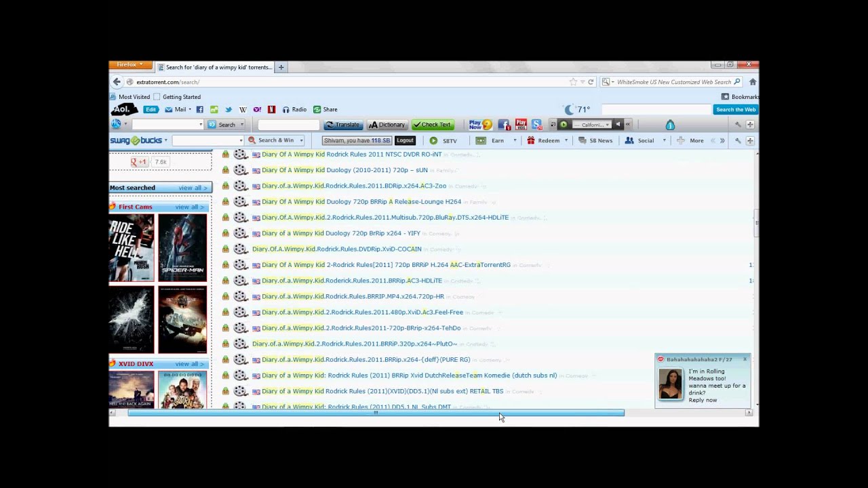Click the Check Text button
The image size is (868, 488).
[x=433, y=125]
